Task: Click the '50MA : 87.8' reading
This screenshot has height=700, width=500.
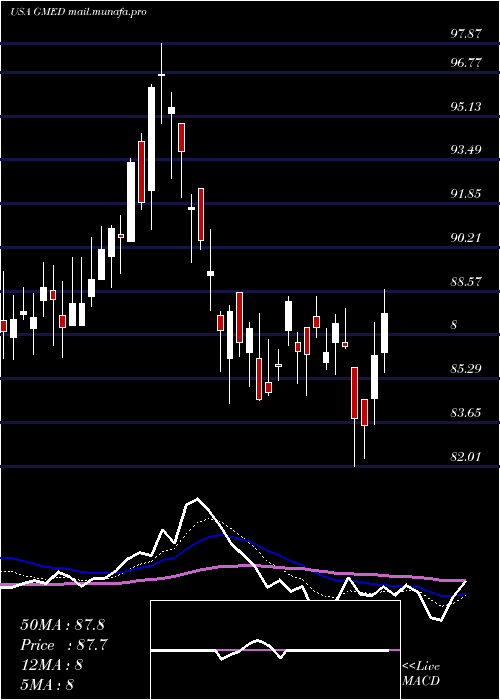Action: pyautogui.click(x=62, y=625)
